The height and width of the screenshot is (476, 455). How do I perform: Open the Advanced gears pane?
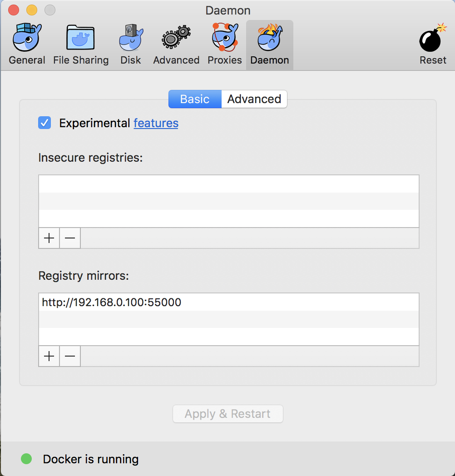point(176,45)
